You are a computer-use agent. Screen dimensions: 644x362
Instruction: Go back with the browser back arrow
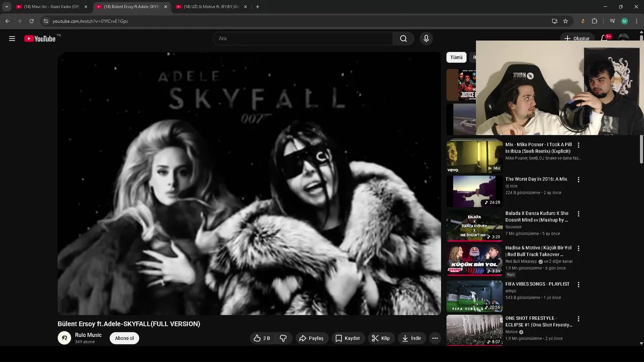[7, 21]
